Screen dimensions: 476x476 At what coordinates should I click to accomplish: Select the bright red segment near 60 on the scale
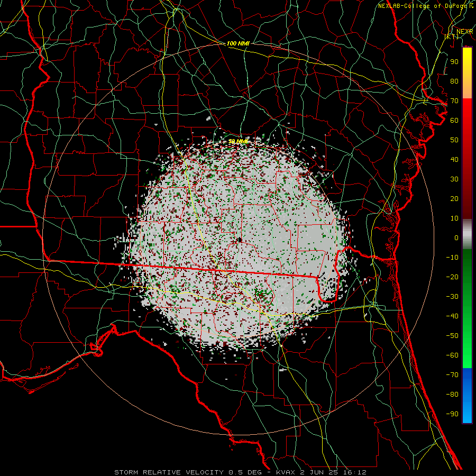(x=467, y=115)
